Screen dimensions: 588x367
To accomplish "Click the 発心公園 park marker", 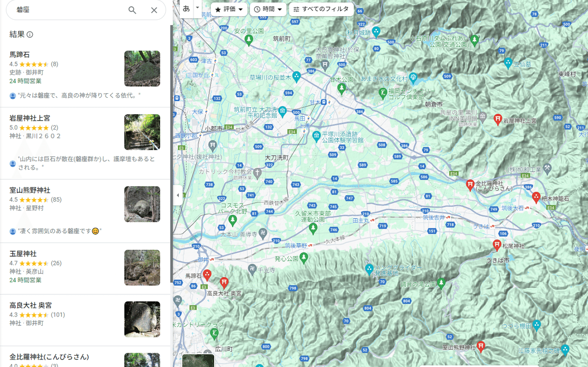I will [x=304, y=257].
